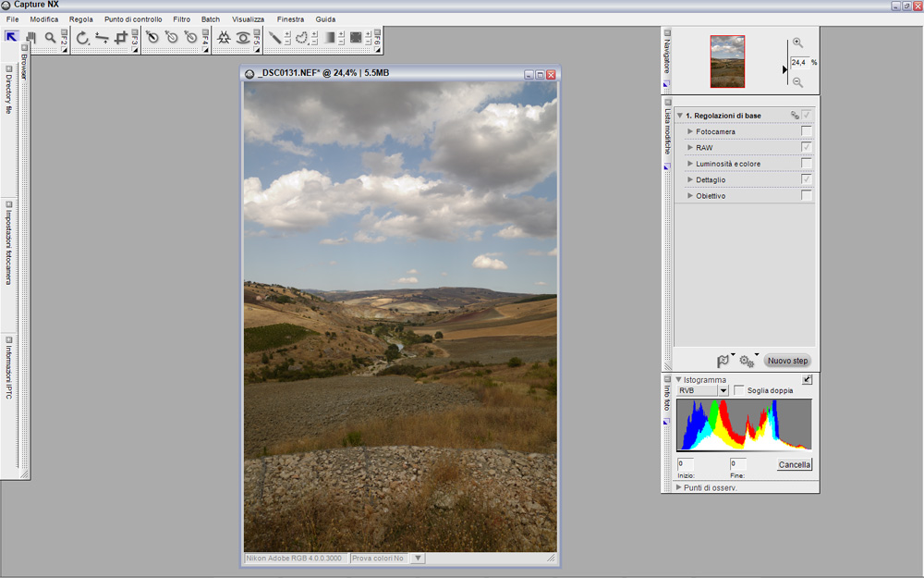Enable the Fotocamera adjustments checkbox
This screenshot has width=924, height=578.
807,131
